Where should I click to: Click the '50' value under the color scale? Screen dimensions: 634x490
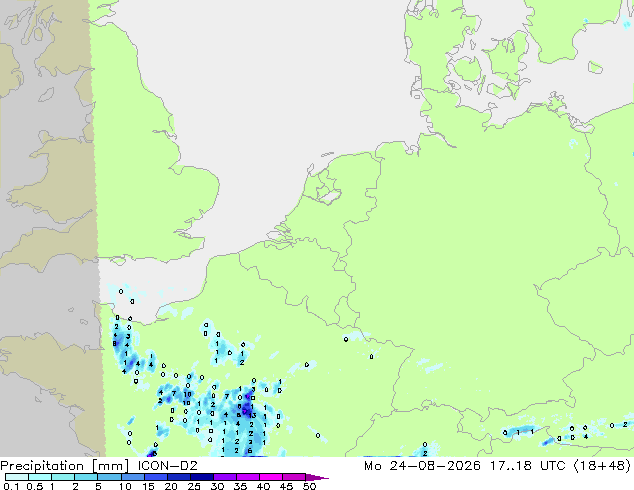pos(309,486)
